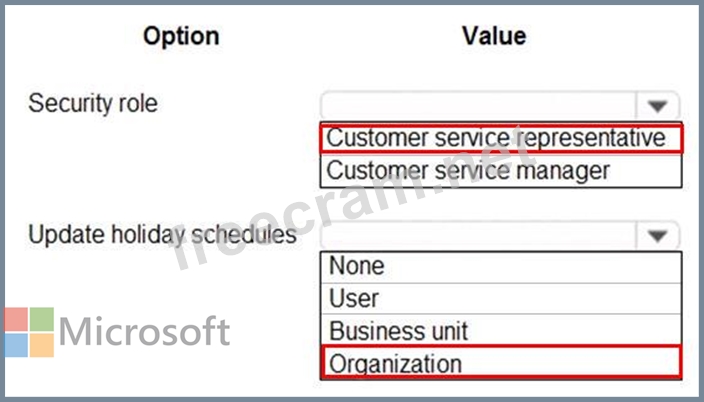Screen dimensions: 704x402
Task: Select the Organization access level option
Action: (x=396, y=362)
